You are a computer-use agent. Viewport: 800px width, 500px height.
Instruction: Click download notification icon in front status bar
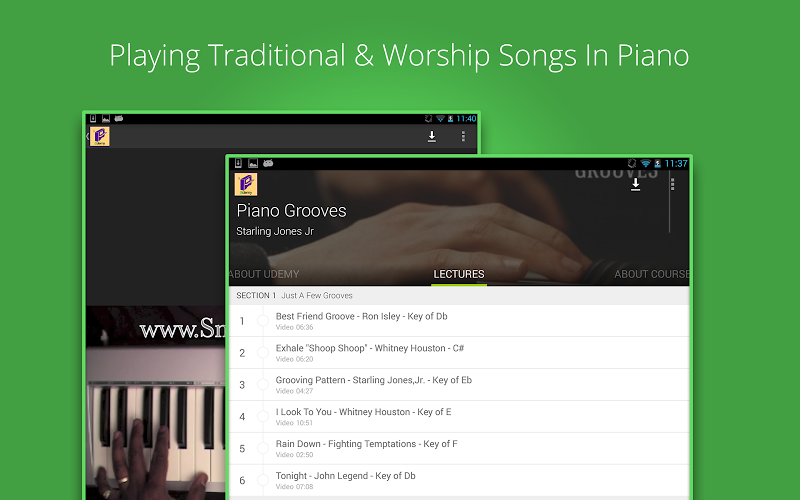pyautogui.click(x=238, y=163)
